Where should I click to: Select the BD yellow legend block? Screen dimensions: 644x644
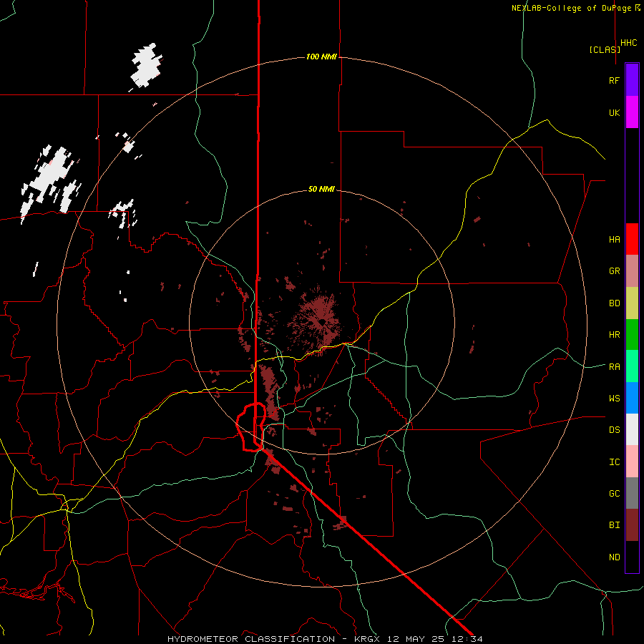632,303
